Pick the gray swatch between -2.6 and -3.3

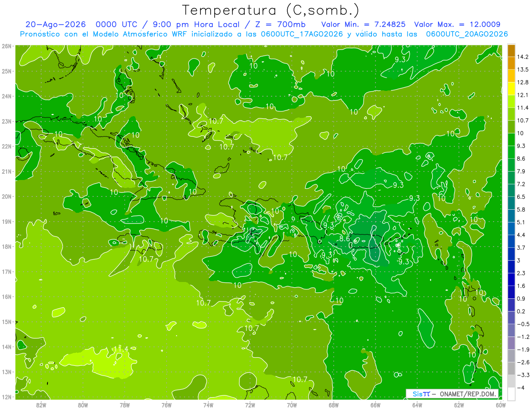point(511,369)
